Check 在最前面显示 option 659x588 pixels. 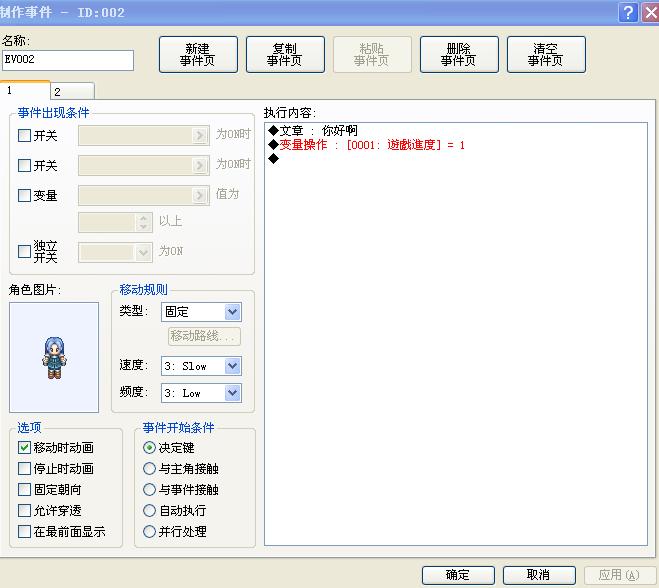pyautogui.click(x=24, y=532)
